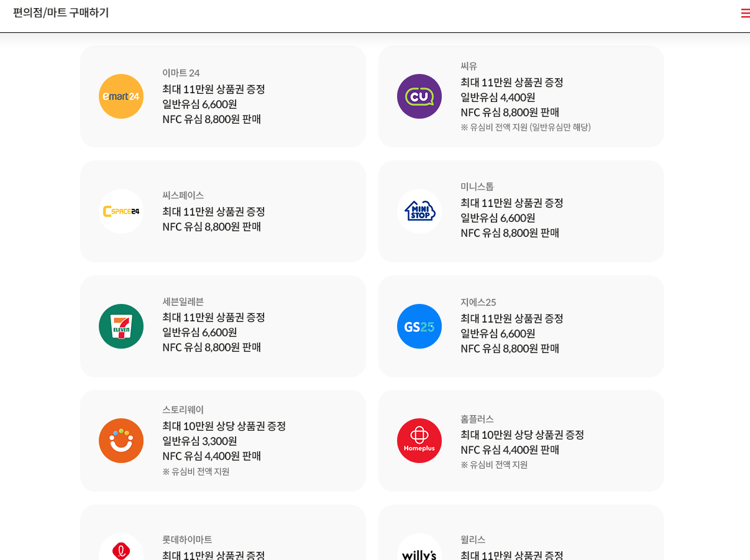Click Mini Stop's 일반유심 6,600원 price text
The height and width of the screenshot is (560, 750).
point(498,218)
